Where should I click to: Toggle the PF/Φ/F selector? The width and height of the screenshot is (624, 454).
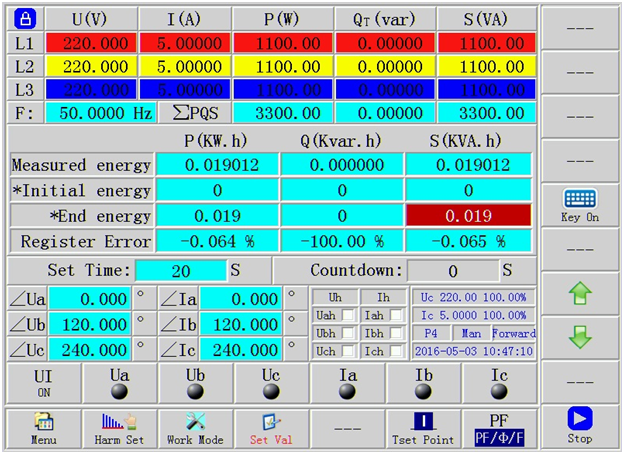(x=499, y=429)
